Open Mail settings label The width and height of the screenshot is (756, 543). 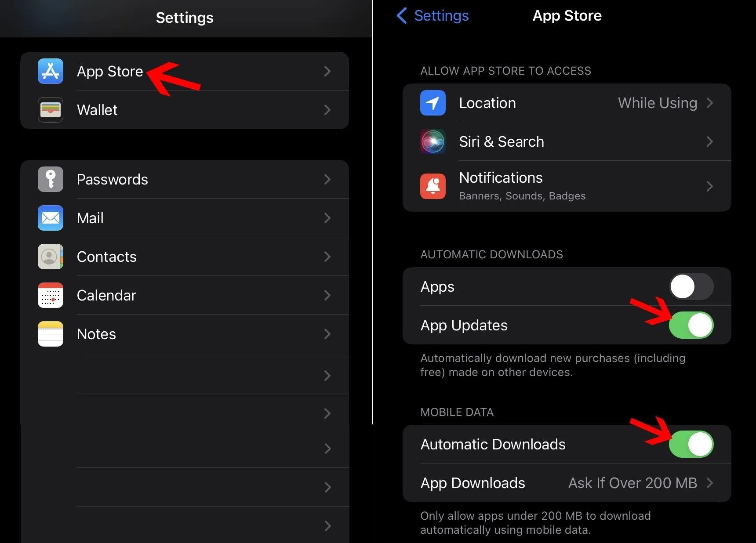tap(90, 218)
